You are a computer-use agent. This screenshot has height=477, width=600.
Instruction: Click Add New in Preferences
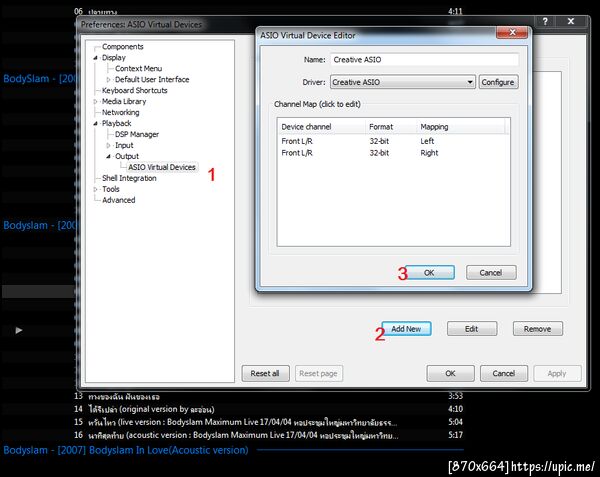406,329
